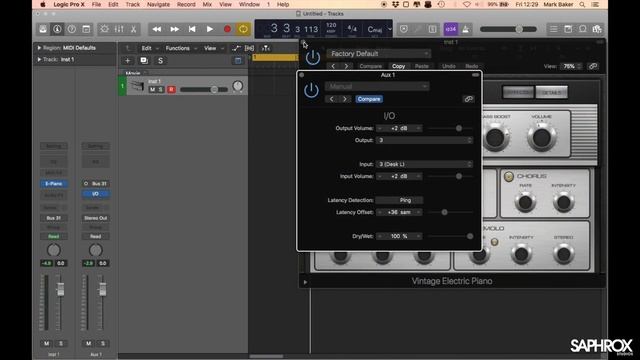Select previous preset arrow in Aux 1 window

331,99
